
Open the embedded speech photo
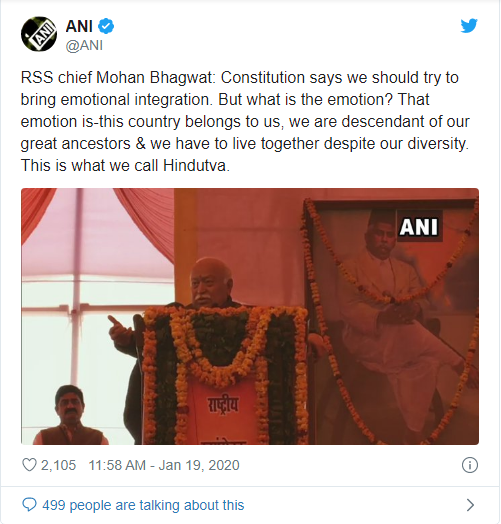point(250,316)
